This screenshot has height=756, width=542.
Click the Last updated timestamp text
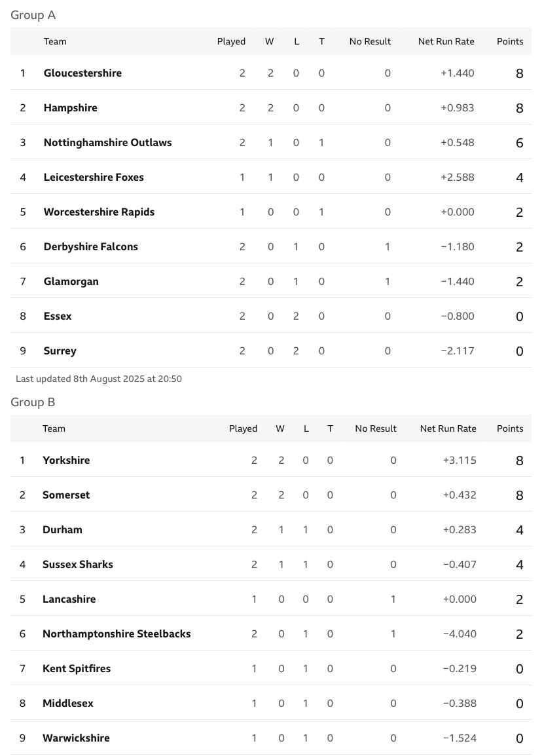click(x=98, y=379)
